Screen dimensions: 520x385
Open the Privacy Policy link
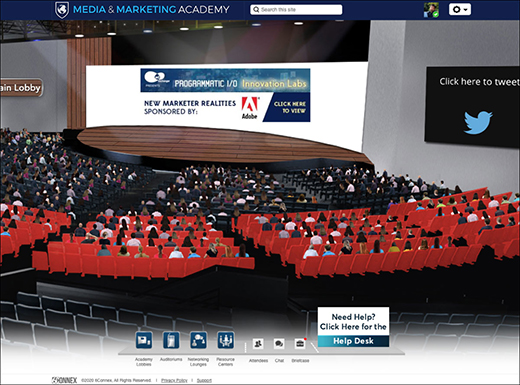(x=174, y=380)
